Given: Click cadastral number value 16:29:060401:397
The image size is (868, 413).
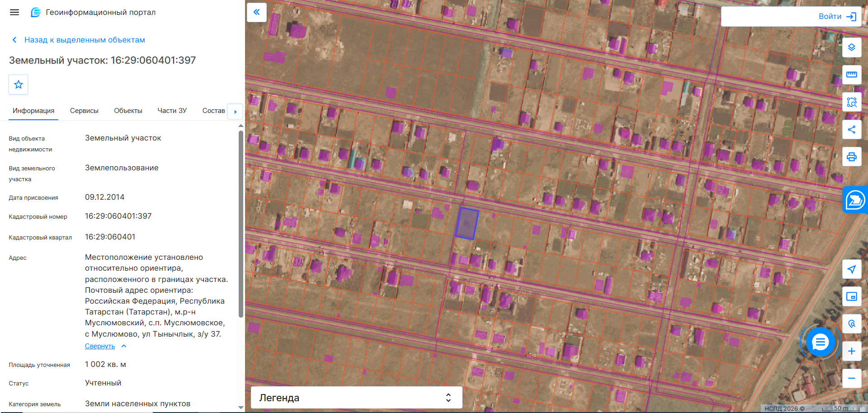Looking at the screenshot, I should tap(118, 216).
